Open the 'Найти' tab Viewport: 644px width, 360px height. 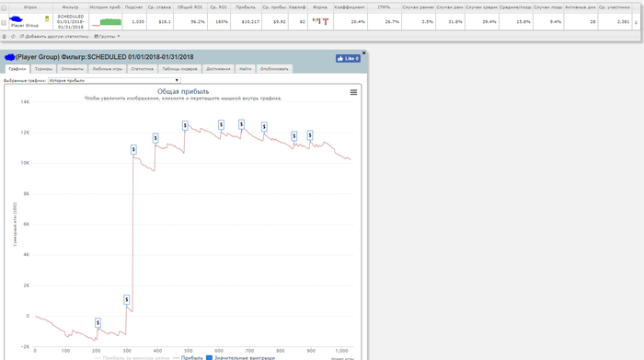[x=246, y=69]
